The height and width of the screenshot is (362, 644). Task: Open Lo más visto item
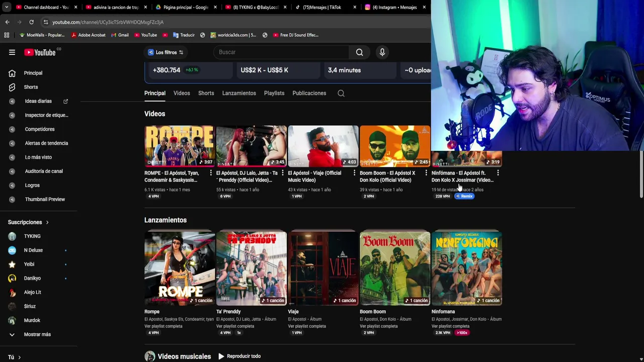[x=39, y=157]
